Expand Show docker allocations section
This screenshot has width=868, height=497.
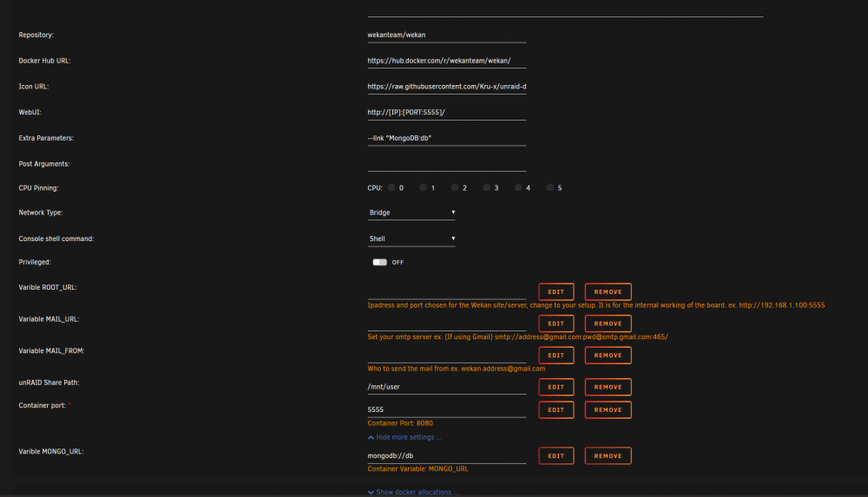pos(413,492)
